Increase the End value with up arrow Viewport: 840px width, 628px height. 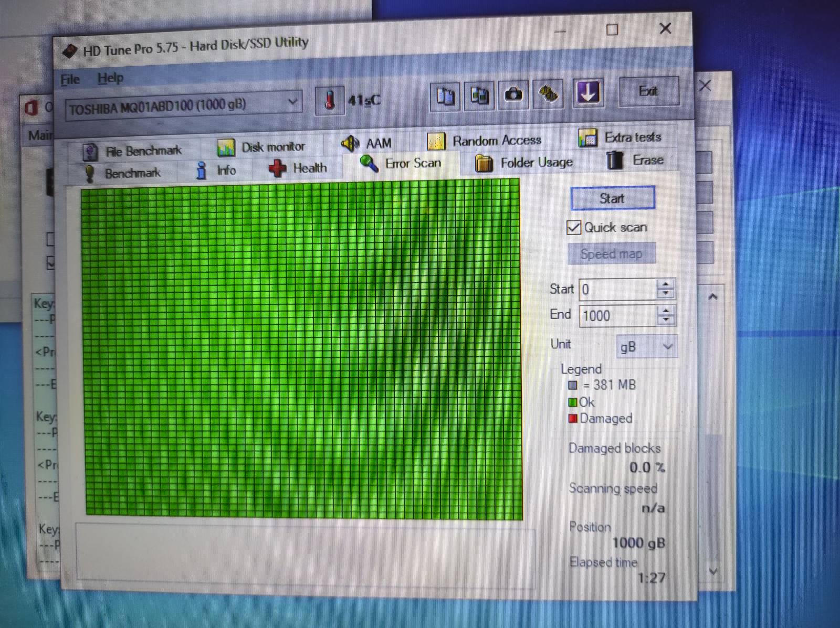pos(666,311)
